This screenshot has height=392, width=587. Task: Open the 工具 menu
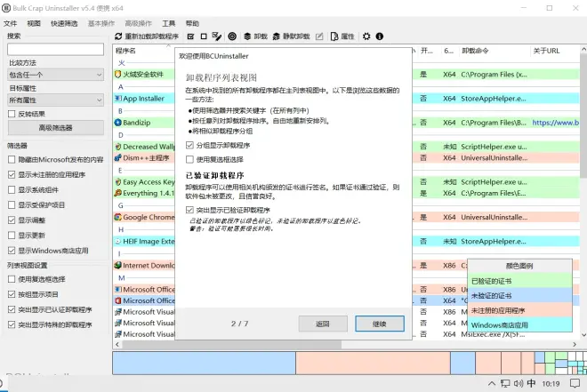[x=168, y=24]
